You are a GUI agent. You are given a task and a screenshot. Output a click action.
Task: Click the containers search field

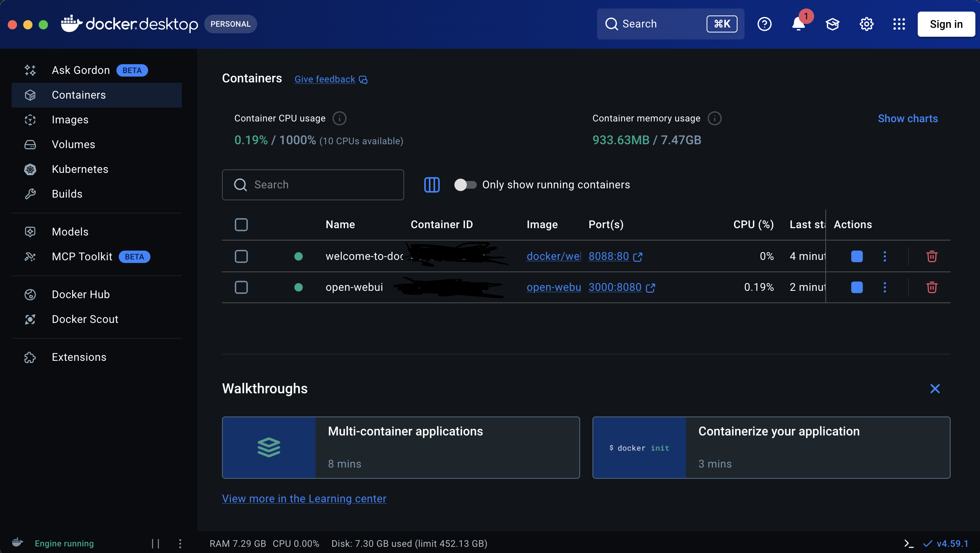point(313,185)
